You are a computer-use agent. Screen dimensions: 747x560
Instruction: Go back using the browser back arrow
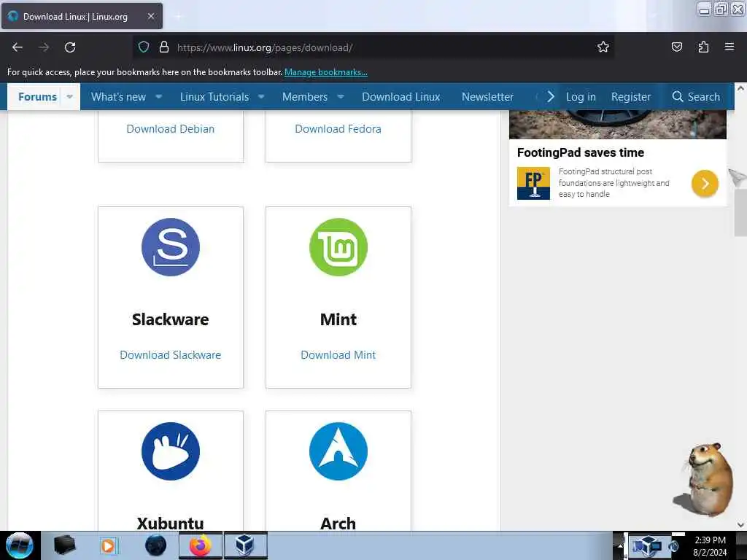pos(18,47)
